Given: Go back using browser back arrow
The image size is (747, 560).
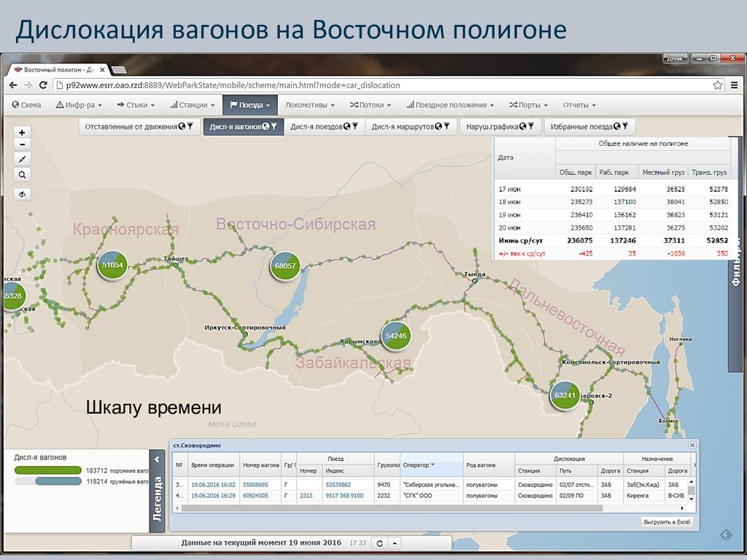Looking at the screenshot, I should (x=13, y=85).
